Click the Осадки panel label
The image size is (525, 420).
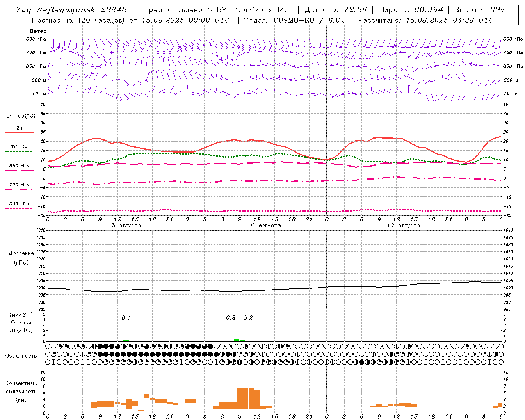[x=21, y=322]
